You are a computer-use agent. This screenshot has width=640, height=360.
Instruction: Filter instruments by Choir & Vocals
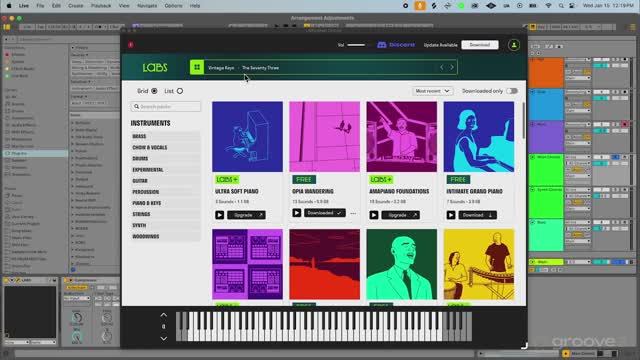(165, 147)
